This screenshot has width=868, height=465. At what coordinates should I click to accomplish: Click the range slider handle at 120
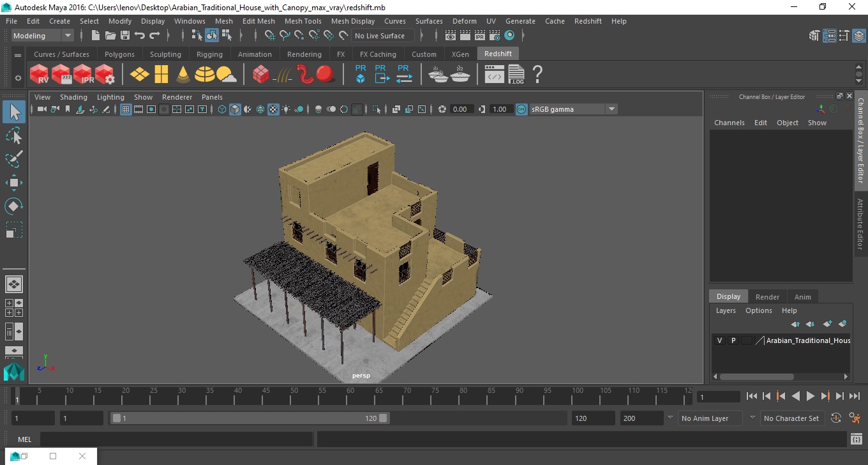[x=383, y=418]
